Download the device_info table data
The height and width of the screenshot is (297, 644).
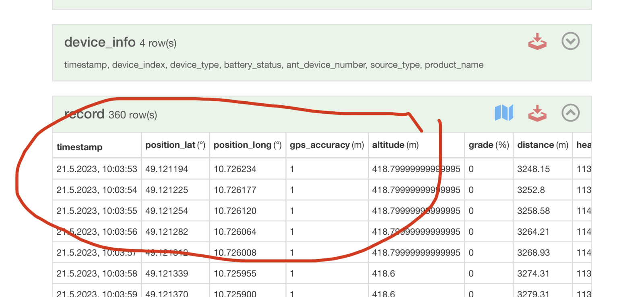click(537, 41)
